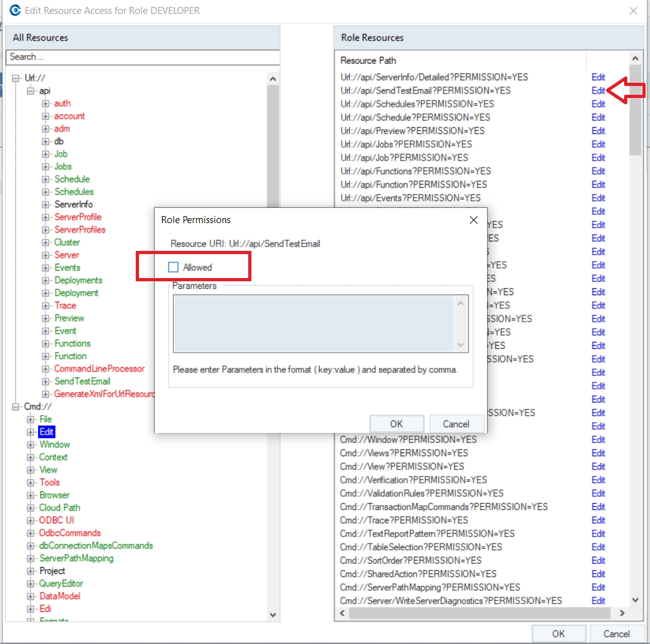650x644 pixels.
Task: Type in the All Resources search box
Action: tap(142, 57)
